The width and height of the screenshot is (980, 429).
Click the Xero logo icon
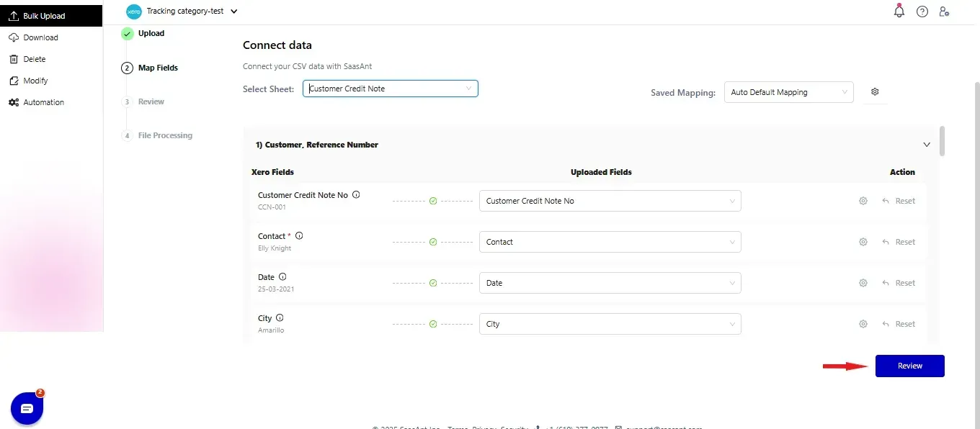(x=133, y=12)
